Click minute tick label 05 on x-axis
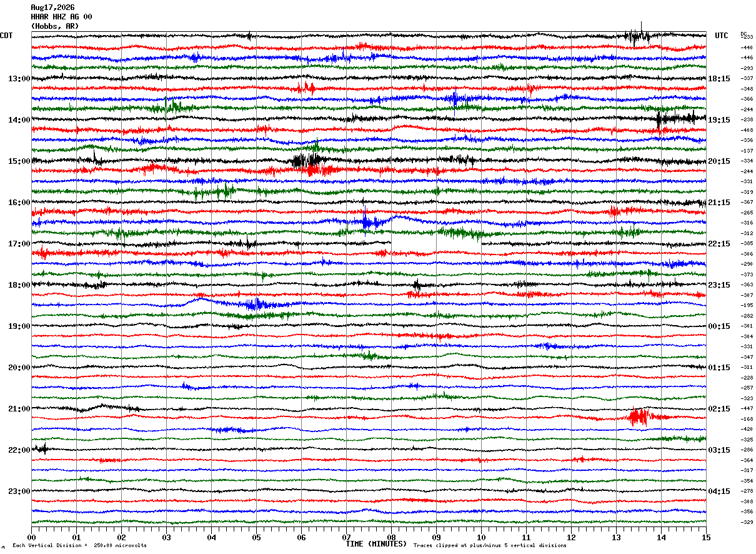 [x=256, y=537]
